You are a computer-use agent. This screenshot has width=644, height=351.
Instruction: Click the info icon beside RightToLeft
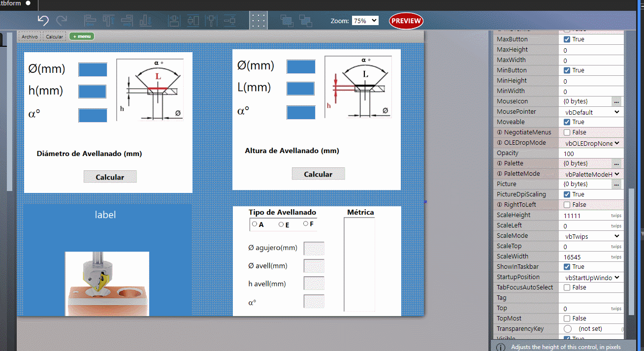[499, 205]
